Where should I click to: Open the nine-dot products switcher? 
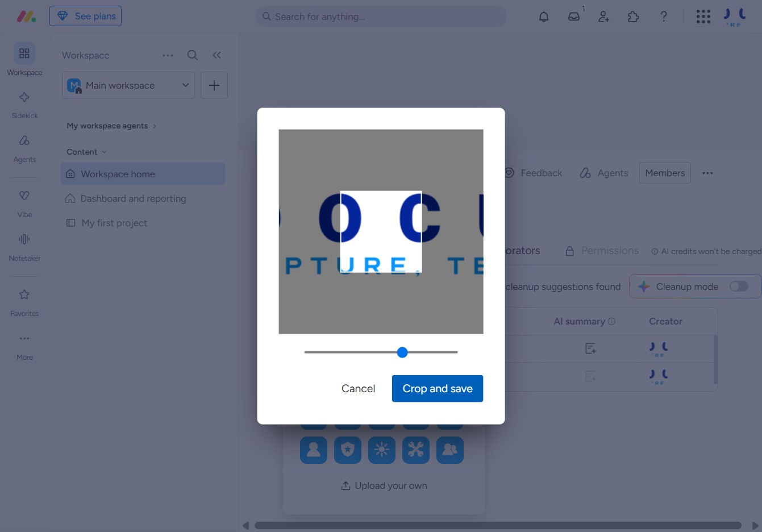click(x=703, y=16)
